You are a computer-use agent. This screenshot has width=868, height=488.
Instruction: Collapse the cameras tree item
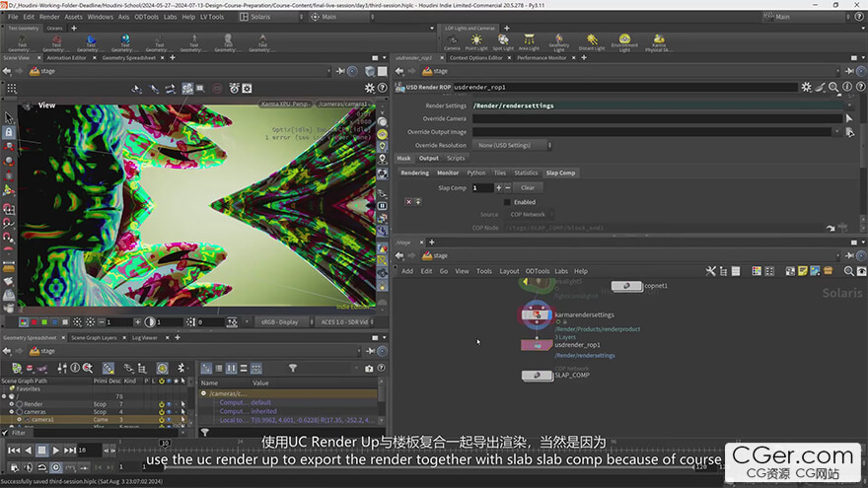12,412
